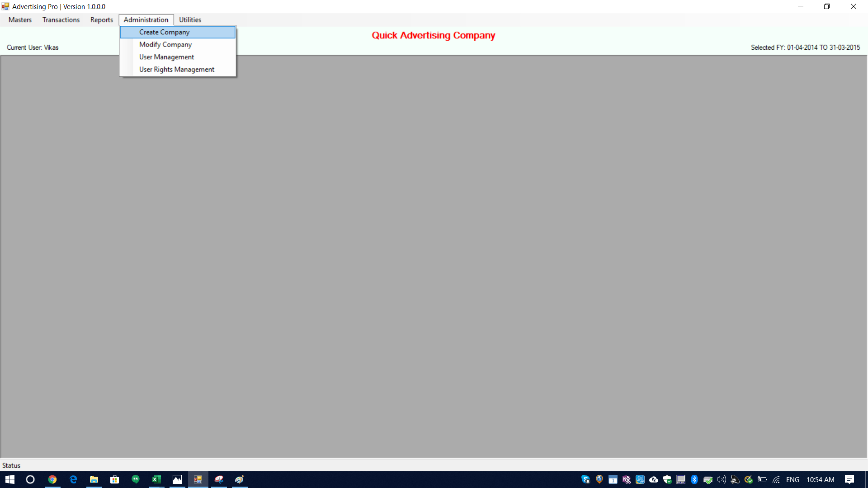Choose Create Company from Administration menu
Screen dimensions: 868x488
pos(178,32)
